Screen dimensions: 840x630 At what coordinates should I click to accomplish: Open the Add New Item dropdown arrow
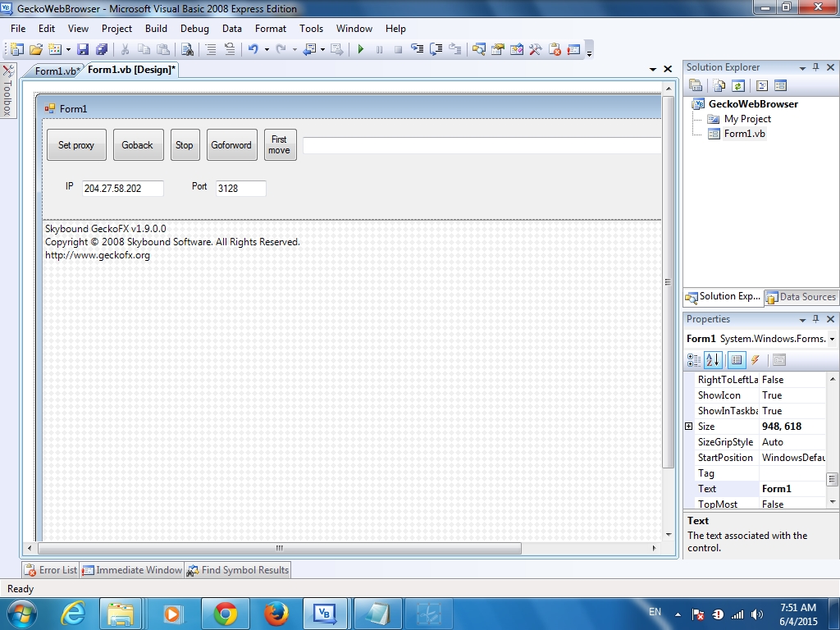(x=68, y=50)
